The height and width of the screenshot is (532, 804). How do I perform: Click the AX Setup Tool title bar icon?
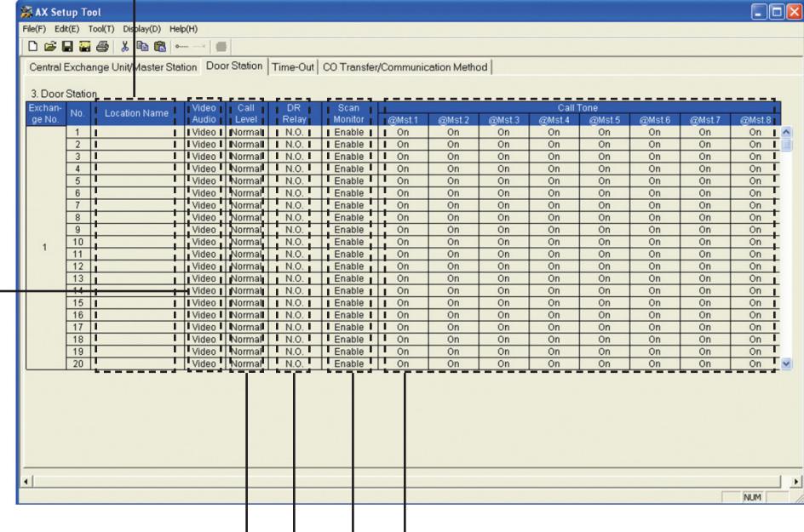click(x=26, y=12)
